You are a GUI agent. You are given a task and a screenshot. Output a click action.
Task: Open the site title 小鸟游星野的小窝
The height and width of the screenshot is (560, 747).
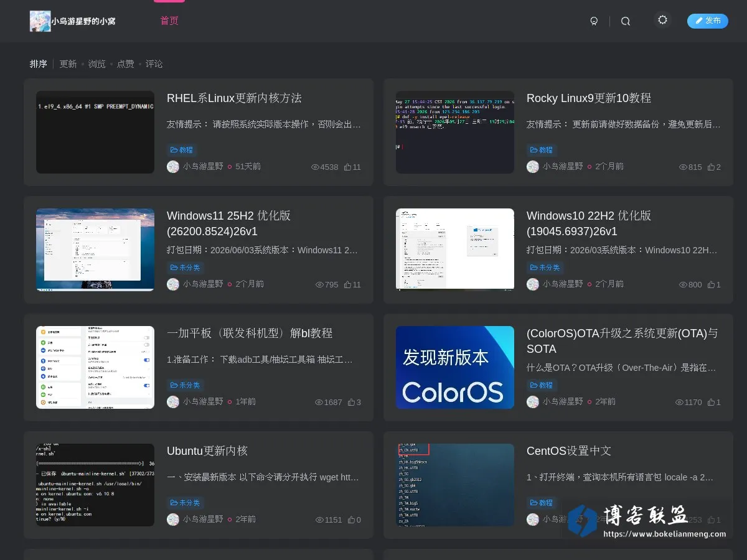click(x=83, y=21)
